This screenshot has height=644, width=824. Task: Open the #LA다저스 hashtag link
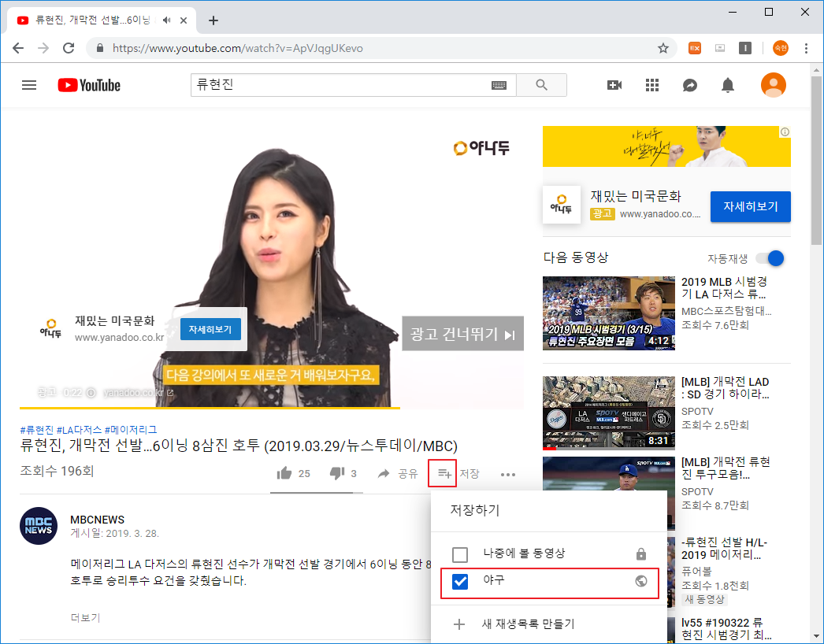pyautogui.click(x=79, y=430)
